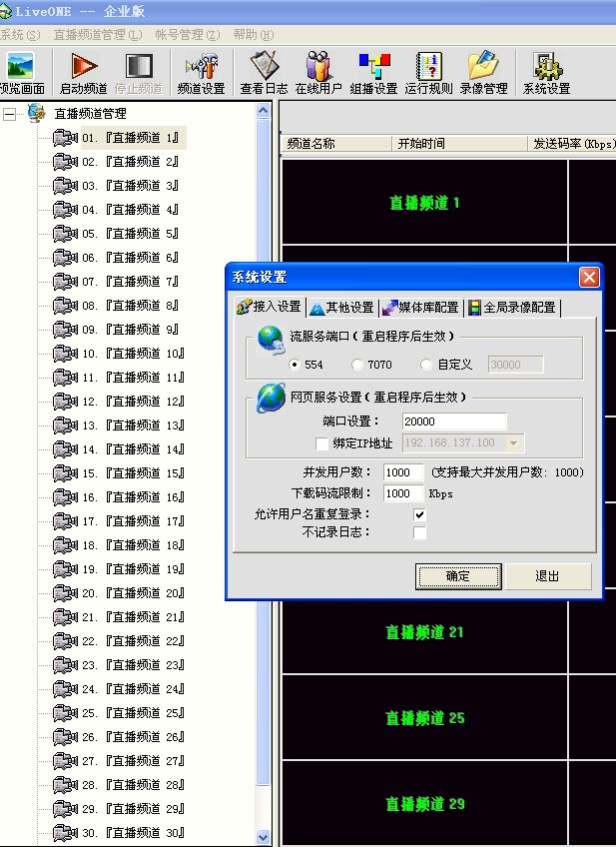Select the 7070 streaming port radio button
616x847 pixels.
click(x=358, y=366)
